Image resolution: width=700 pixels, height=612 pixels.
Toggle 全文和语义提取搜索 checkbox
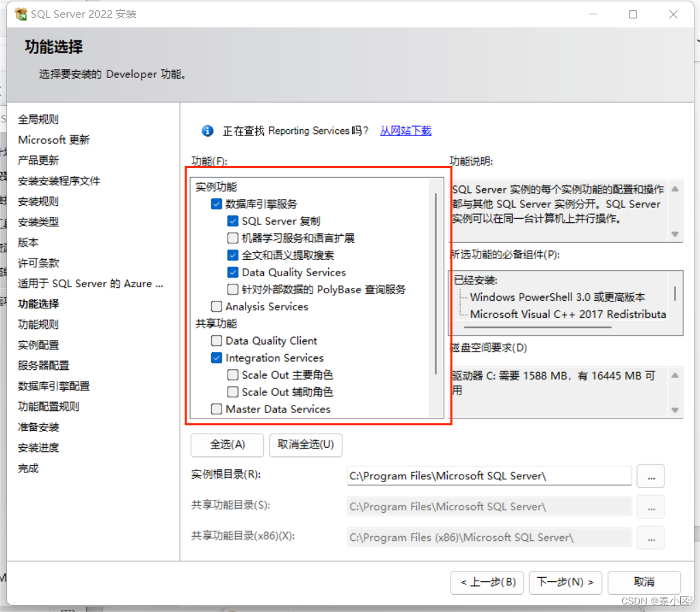232,255
